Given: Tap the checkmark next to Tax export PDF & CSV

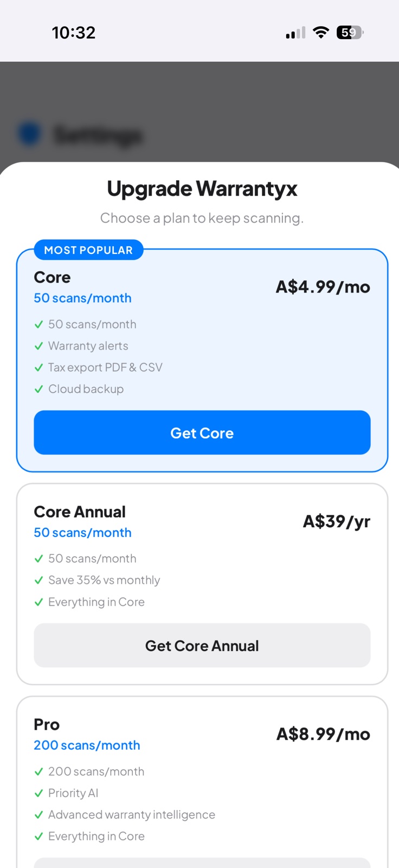Looking at the screenshot, I should (x=38, y=367).
